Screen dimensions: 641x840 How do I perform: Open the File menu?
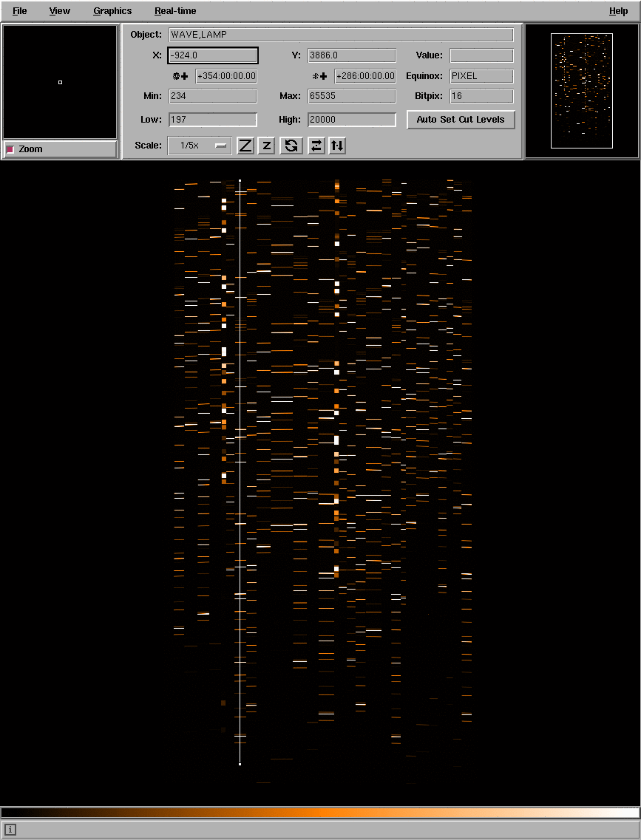20,11
